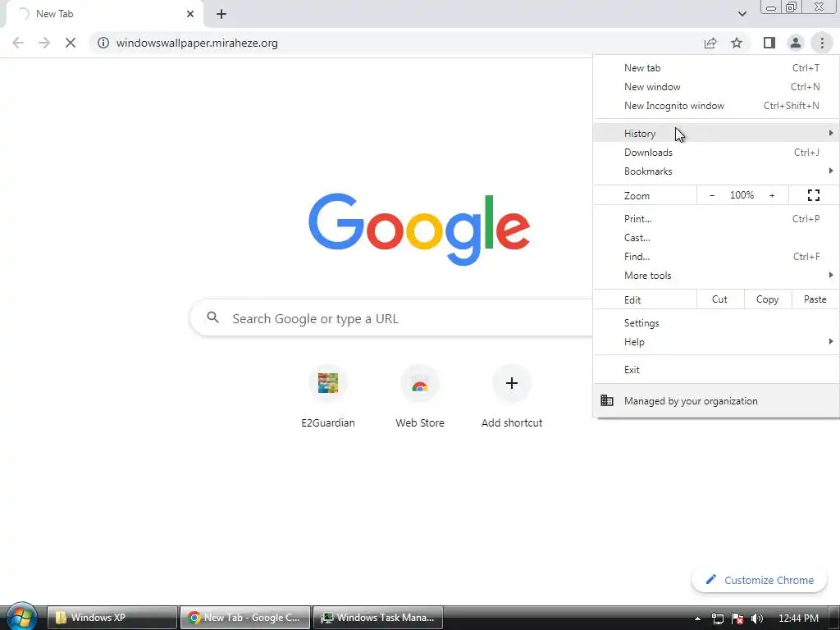Image resolution: width=840 pixels, height=630 pixels.
Task: Click New Tab - Google Chrome taskbar button
Action: (244, 617)
